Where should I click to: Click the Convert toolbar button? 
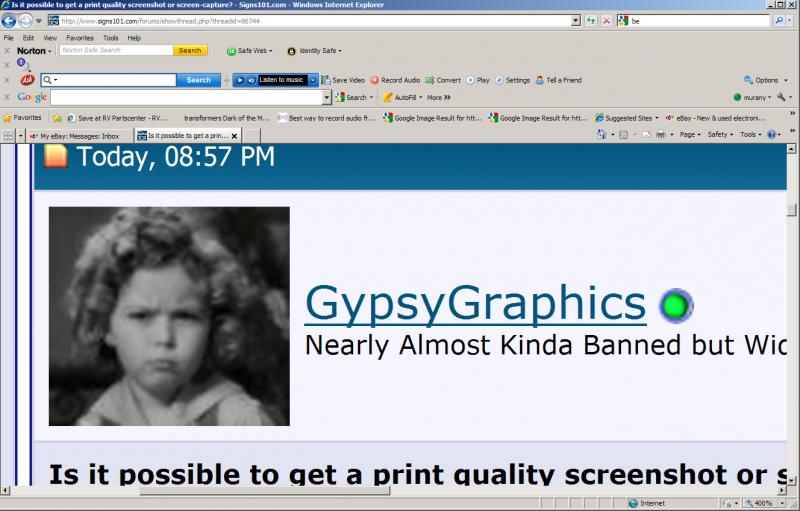click(443, 81)
